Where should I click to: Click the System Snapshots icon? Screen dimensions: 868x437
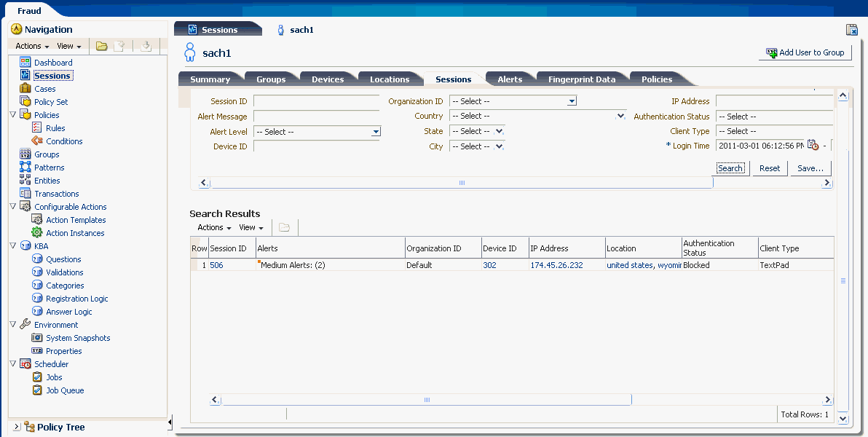coord(37,337)
